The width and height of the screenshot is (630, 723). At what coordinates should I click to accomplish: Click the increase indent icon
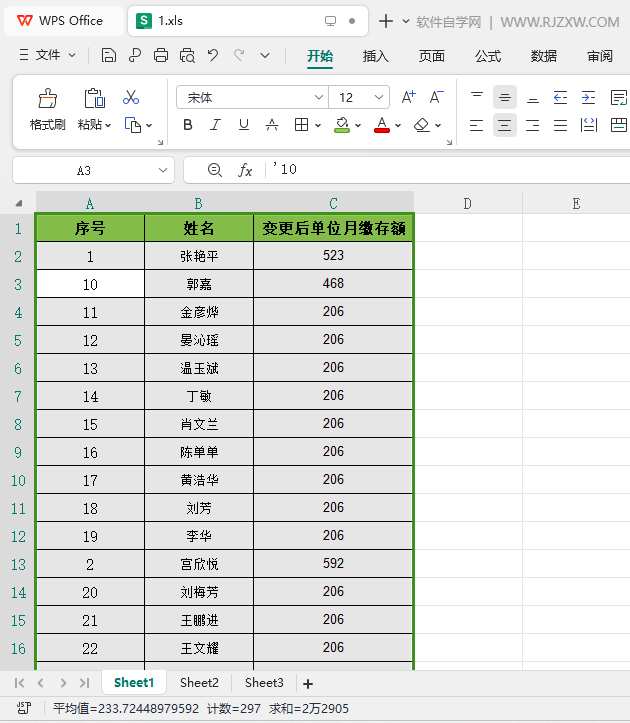point(588,97)
